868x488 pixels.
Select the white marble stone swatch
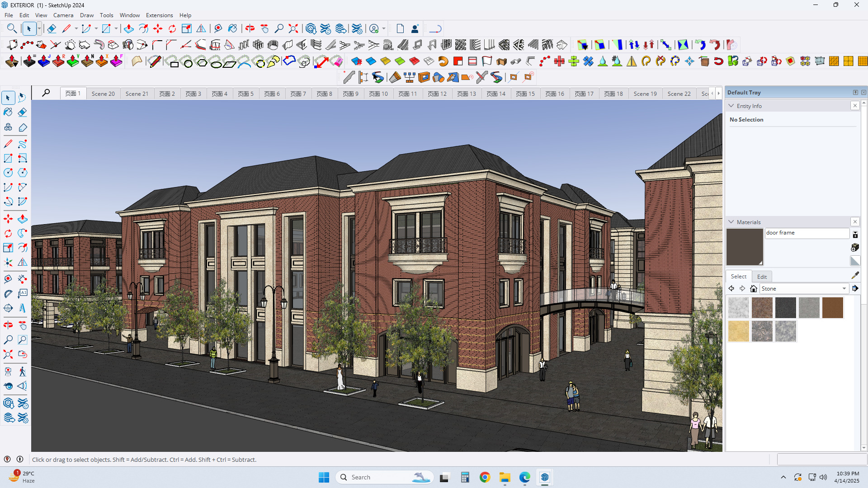[x=739, y=308]
